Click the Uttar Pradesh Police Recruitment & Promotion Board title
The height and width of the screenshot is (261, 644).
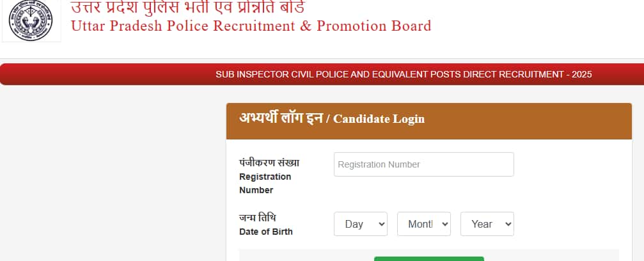coord(251,26)
